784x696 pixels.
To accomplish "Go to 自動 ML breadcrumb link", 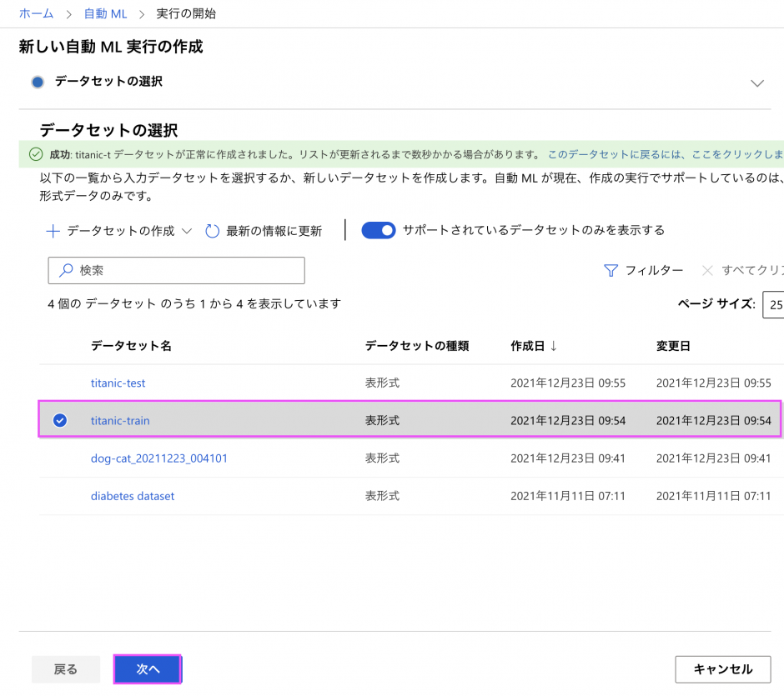I will [105, 13].
